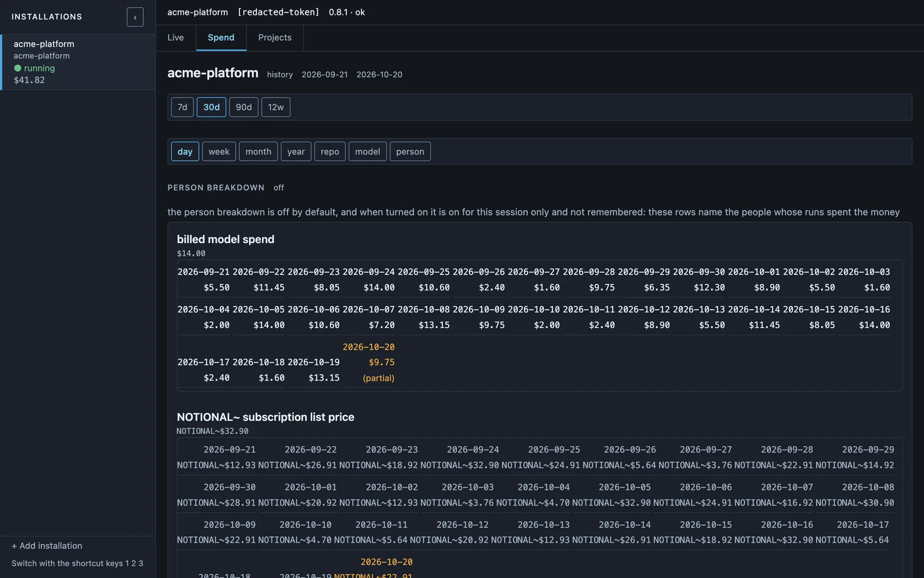Collapse the Installations sidebar with the chevron
Image resolution: width=924 pixels, height=578 pixels.
[135, 17]
